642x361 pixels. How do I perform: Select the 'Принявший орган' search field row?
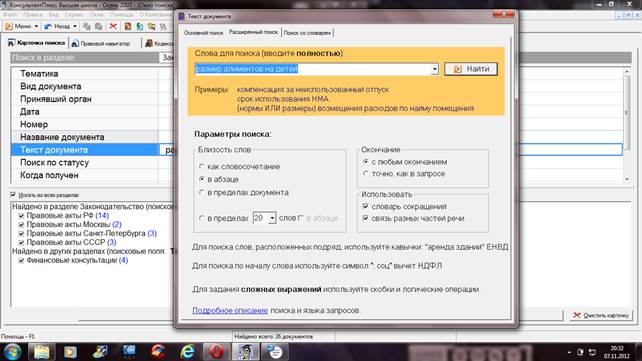click(x=84, y=99)
